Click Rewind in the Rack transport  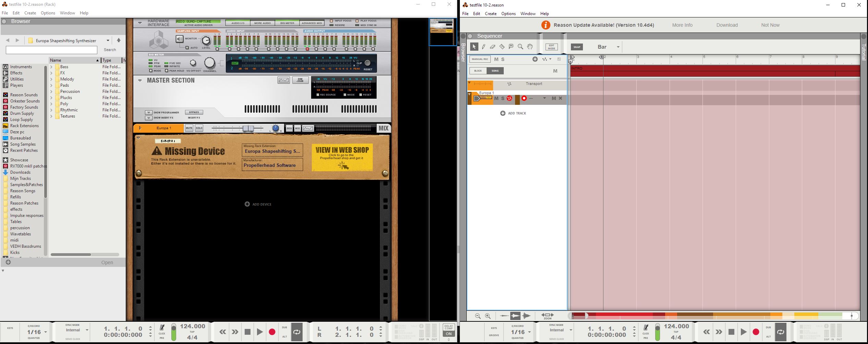(x=223, y=332)
